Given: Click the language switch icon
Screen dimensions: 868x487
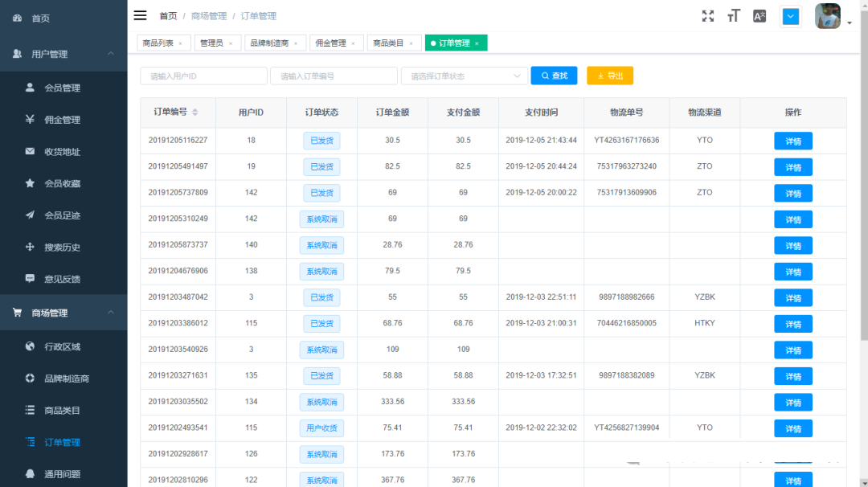Looking at the screenshot, I should click(x=759, y=16).
